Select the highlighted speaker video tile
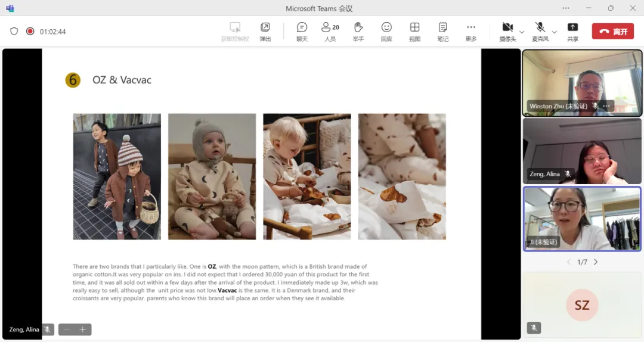Image resolution: width=644 pixels, height=342 pixels. click(x=581, y=219)
